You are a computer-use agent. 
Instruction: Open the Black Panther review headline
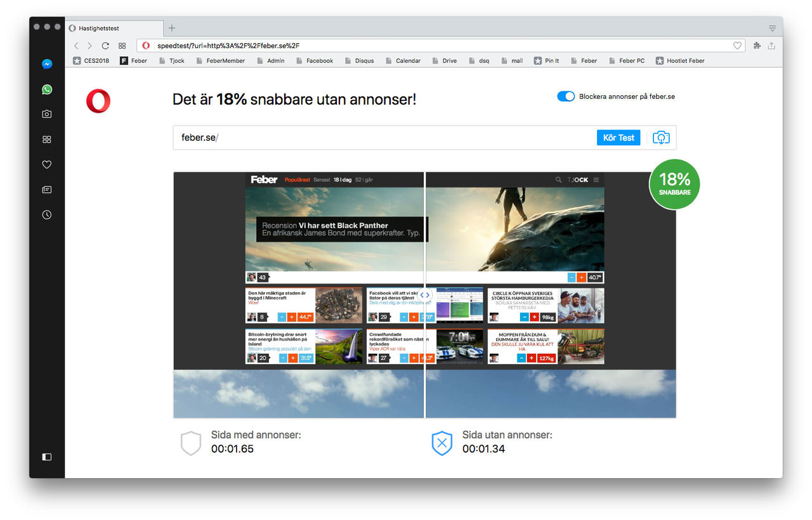coord(343,229)
